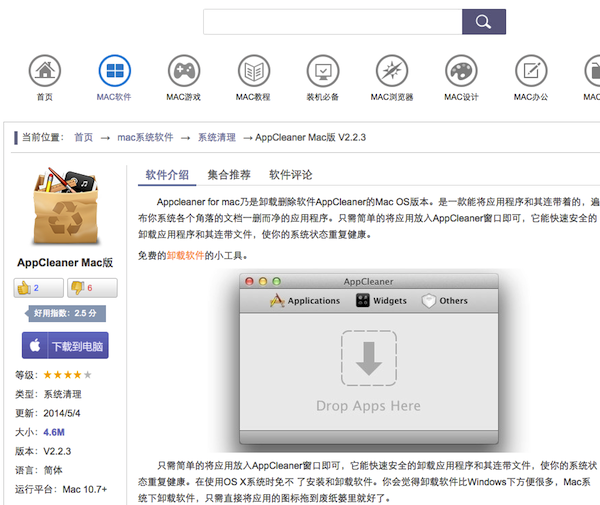
Task: Click the 4.6M size value
Action: click(x=54, y=432)
